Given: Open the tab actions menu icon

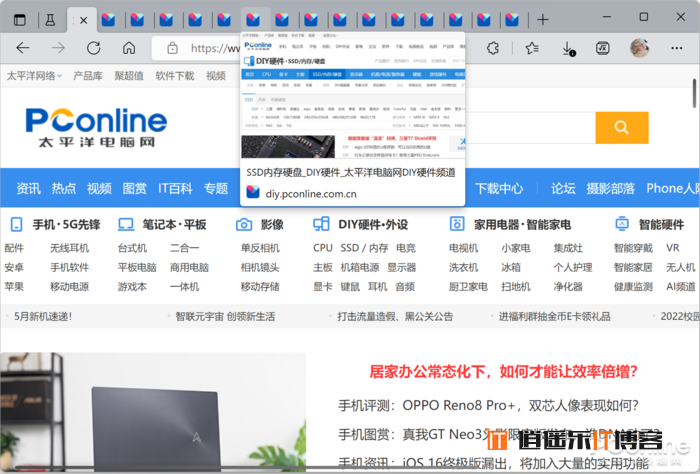Looking at the screenshot, I should click(20, 20).
